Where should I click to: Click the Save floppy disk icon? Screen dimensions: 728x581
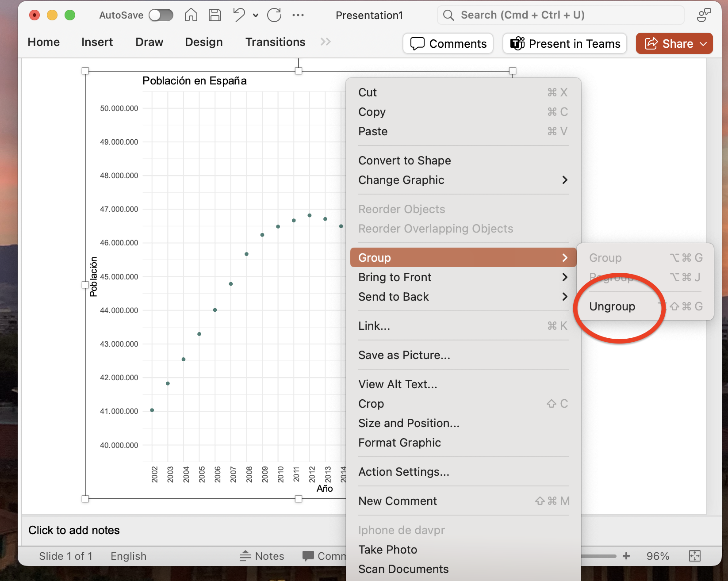coord(215,15)
